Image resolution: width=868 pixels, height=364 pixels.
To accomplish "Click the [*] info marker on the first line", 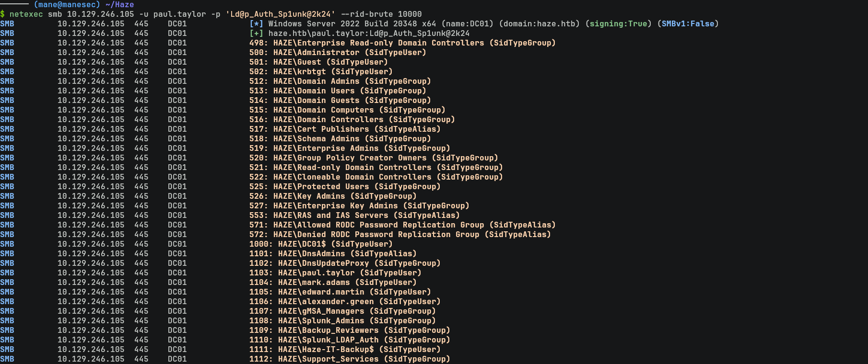I will [x=256, y=23].
